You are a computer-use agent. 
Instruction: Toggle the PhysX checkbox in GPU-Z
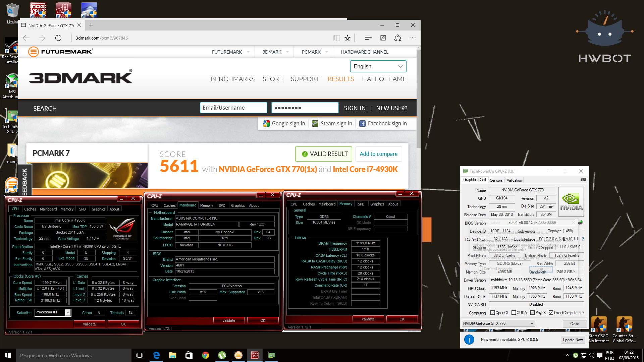point(532,313)
